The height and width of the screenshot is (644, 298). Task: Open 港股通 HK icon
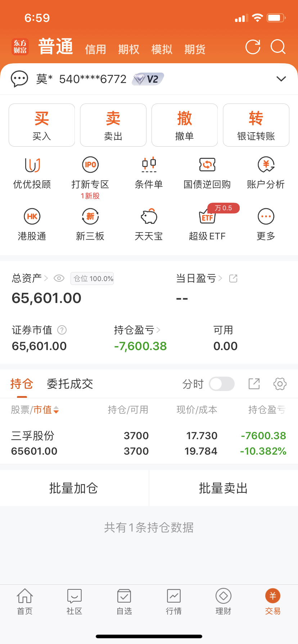[32, 216]
